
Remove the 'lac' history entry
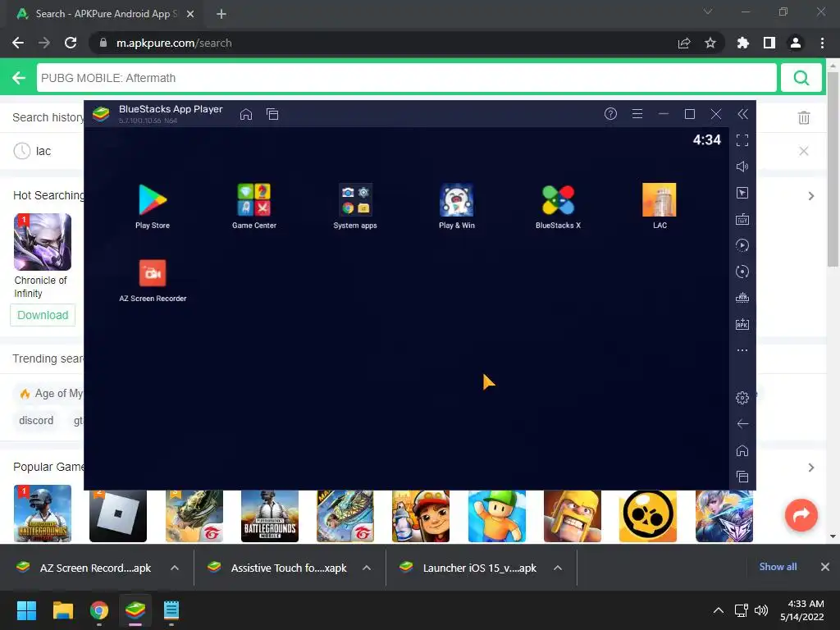(x=804, y=151)
